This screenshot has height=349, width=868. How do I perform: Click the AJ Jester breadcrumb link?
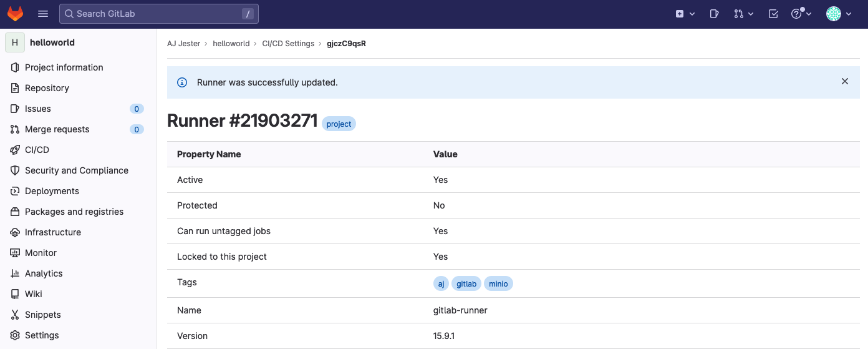click(184, 44)
